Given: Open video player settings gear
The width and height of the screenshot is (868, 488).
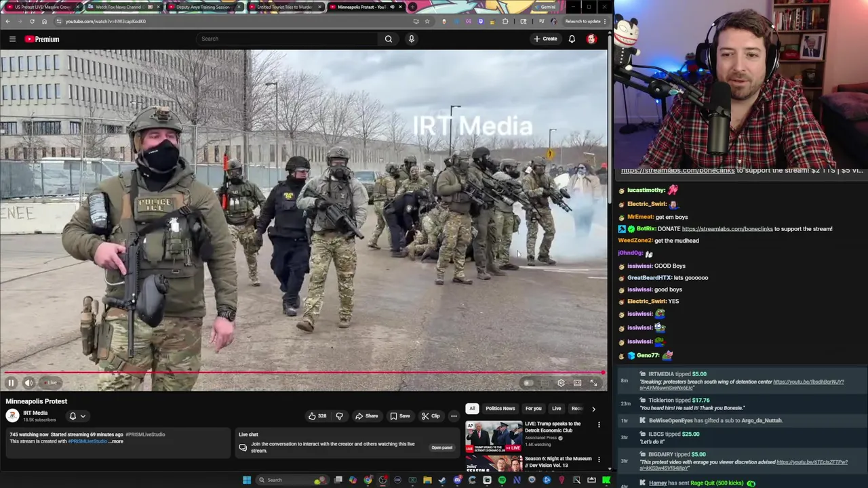Looking at the screenshot, I should click(x=561, y=383).
